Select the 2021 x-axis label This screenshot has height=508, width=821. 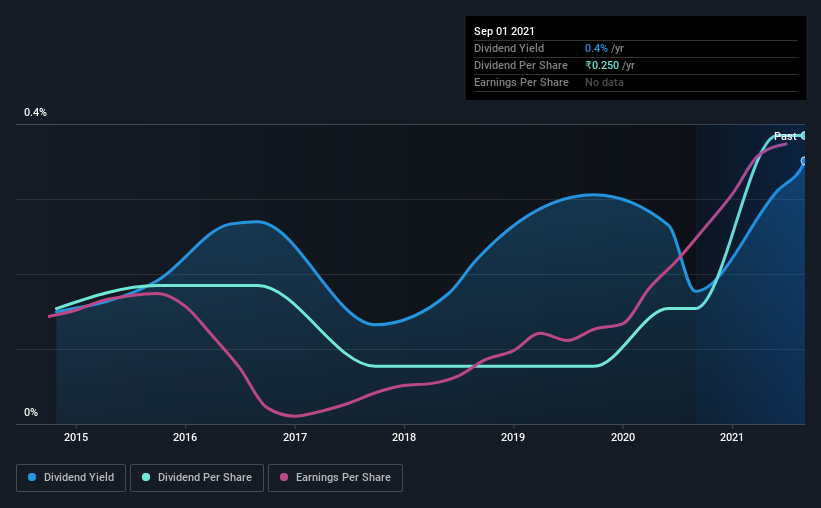tap(732, 437)
